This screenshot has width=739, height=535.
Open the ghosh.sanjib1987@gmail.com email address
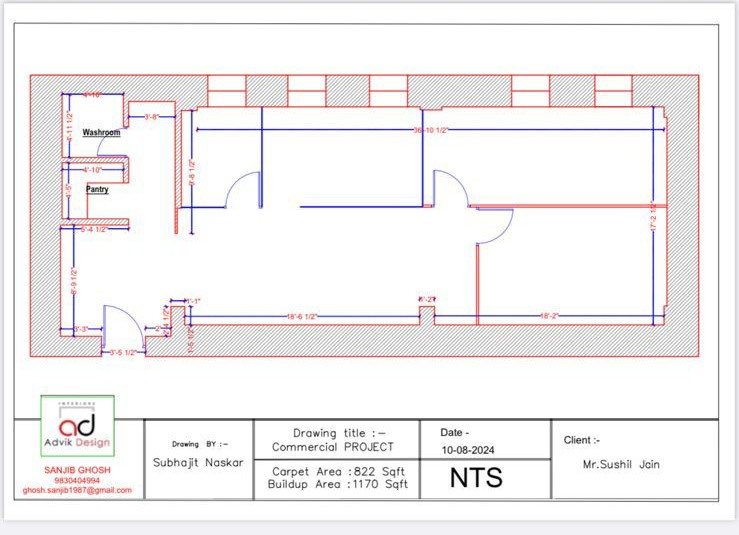pyautogui.click(x=77, y=490)
